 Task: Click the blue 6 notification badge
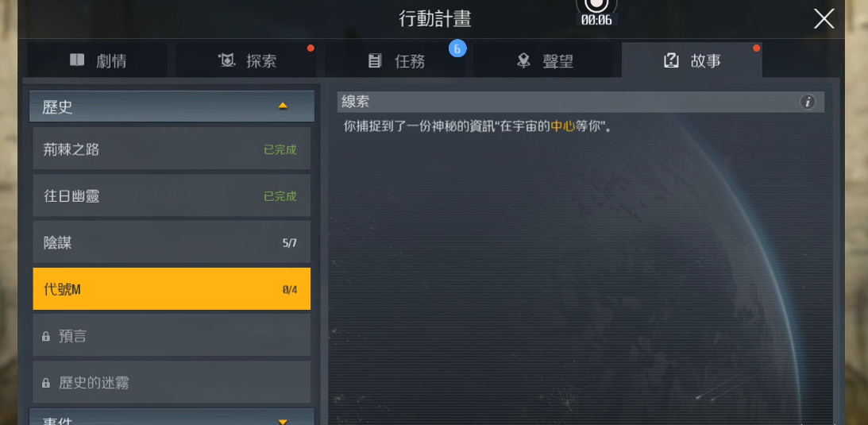click(x=457, y=48)
